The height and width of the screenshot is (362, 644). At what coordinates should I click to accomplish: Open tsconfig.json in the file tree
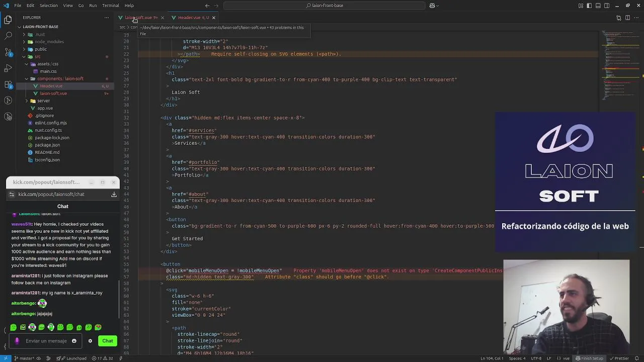[x=47, y=160]
